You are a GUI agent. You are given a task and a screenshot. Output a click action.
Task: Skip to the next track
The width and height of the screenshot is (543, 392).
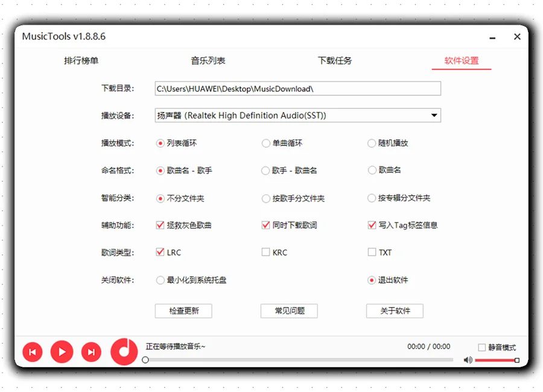coord(91,352)
